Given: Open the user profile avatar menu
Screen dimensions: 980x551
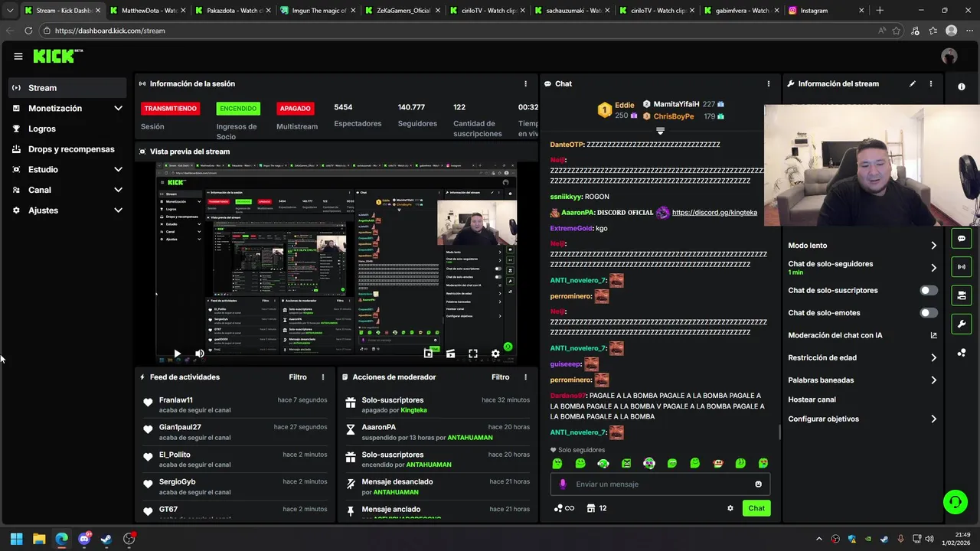Looking at the screenshot, I should coord(949,56).
